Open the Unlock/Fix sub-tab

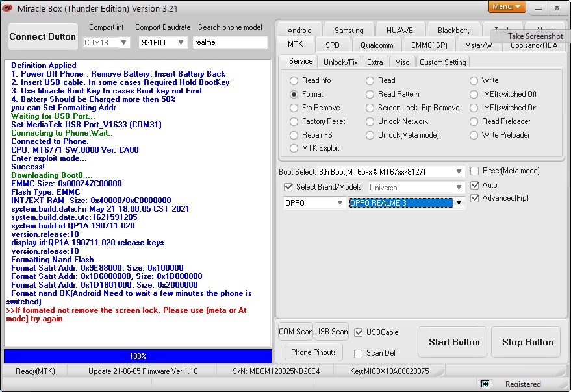340,62
